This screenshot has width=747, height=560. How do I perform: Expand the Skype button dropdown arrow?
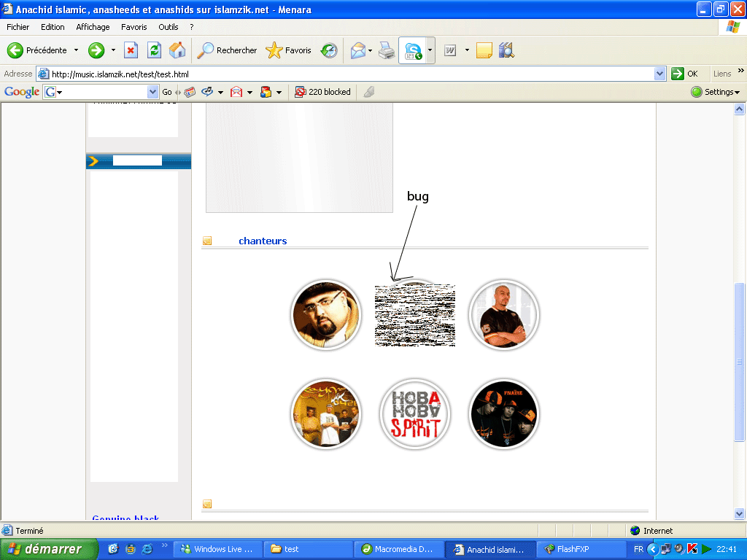click(x=430, y=50)
